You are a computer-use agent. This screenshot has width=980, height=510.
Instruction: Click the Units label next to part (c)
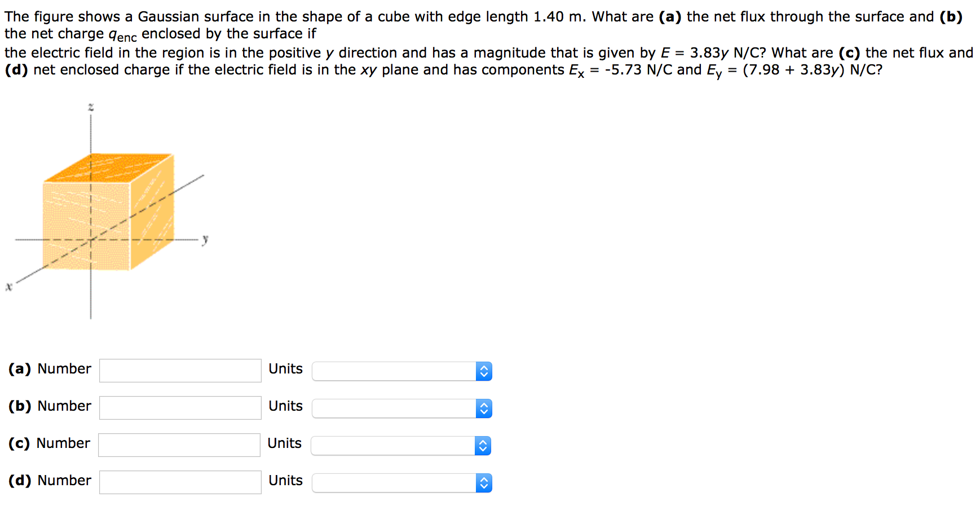coord(284,444)
